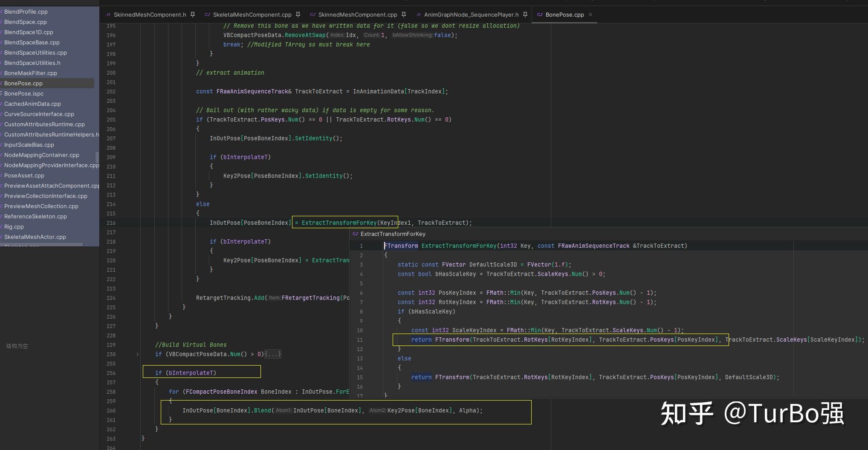Screen dimensions: 868x450
Task: Click the SkeletalMeshComponent.cpp tab file icon
Action: pyautogui.click(x=207, y=15)
